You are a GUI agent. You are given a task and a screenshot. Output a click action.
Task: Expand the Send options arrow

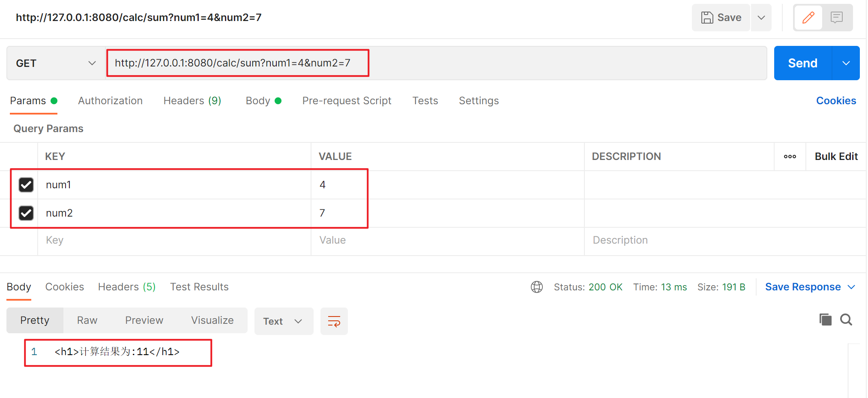pos(846,63)
